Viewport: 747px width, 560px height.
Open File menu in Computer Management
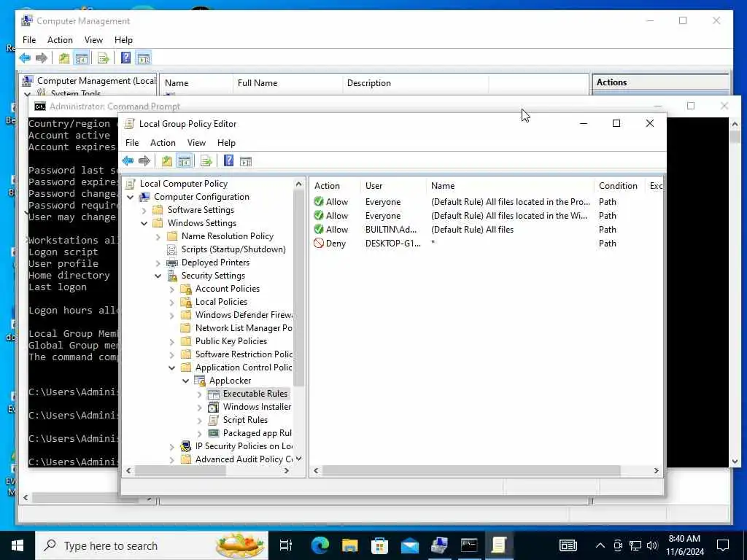tap(29, 40)
